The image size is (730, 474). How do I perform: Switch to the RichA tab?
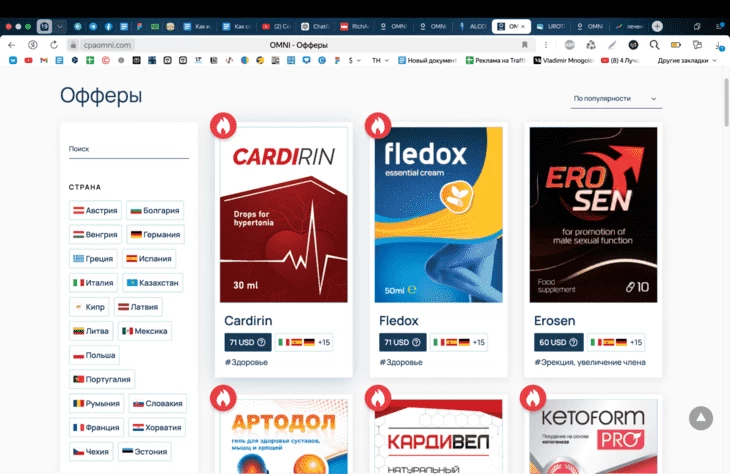pos(356,27)
